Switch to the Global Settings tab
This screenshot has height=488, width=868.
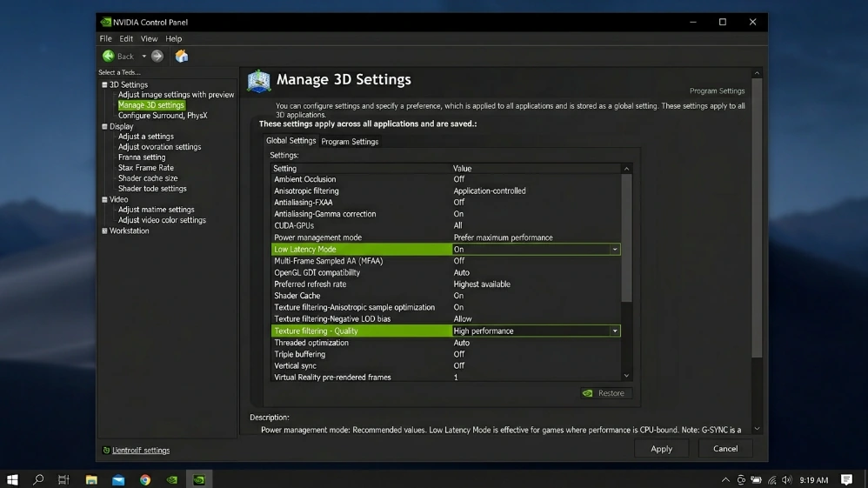[290, 141]
